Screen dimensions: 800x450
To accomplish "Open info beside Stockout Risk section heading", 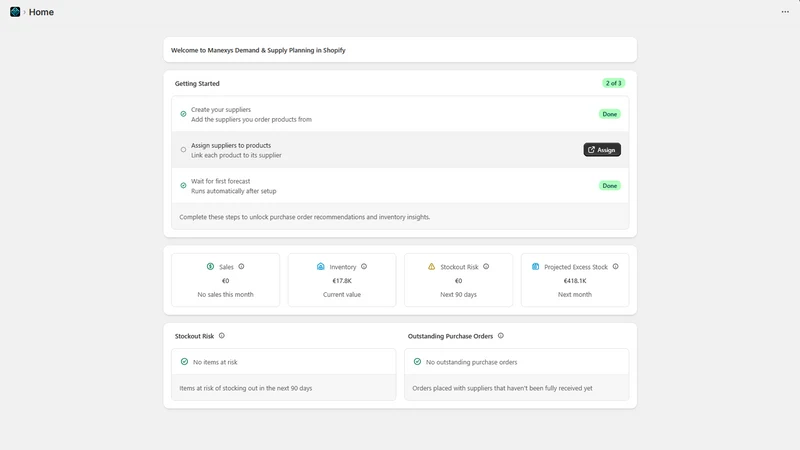I will coord(221,336).
